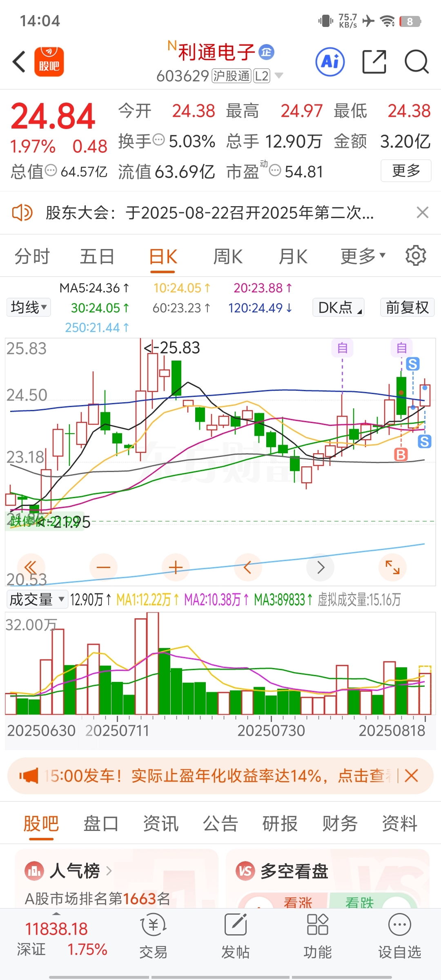This screenshot has width=441, height=980.
Task: Switch to 五日 chart tab
Action: point(97,256)
